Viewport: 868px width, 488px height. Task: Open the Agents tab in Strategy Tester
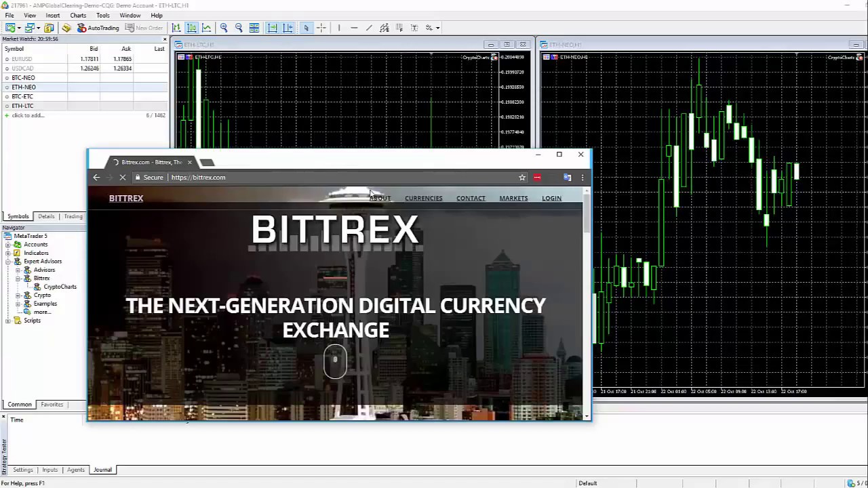coord(75,470)
